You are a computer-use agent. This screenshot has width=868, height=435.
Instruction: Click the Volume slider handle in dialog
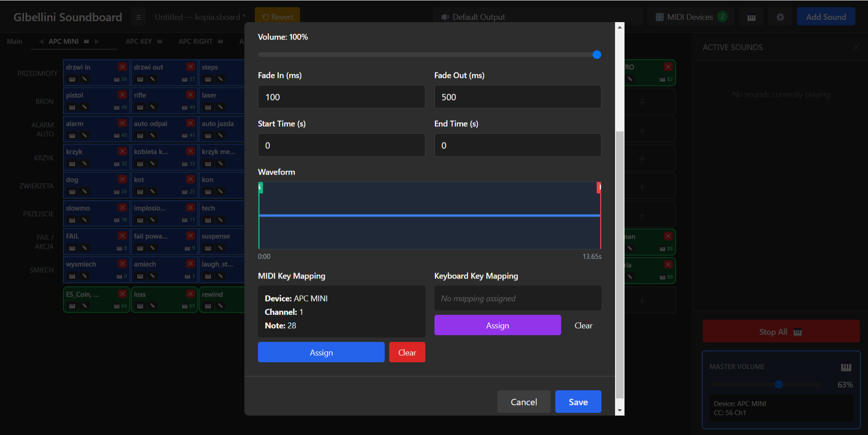pos(596,55)
